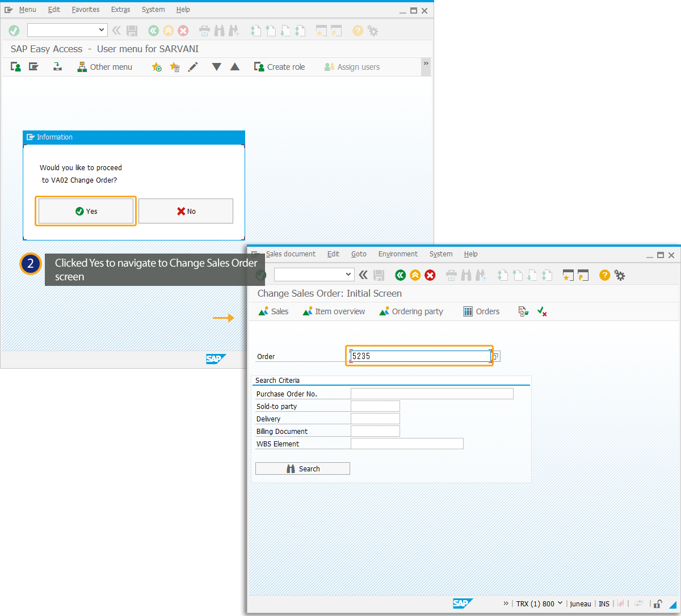Click the Order number input field
The width and height of the screenshot is (681, 616).
(x=420, y=356)
